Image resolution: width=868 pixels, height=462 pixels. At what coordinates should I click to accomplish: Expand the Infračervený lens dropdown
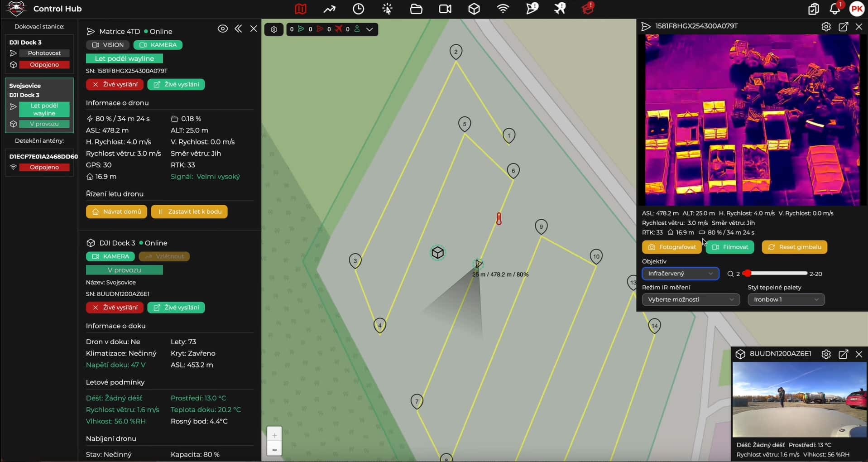pyautogui.click(x=680, y=274)
